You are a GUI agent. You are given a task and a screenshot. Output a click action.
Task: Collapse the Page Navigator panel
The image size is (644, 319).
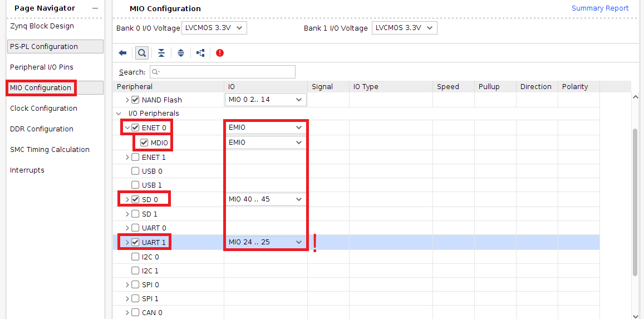tap(95, 8)
